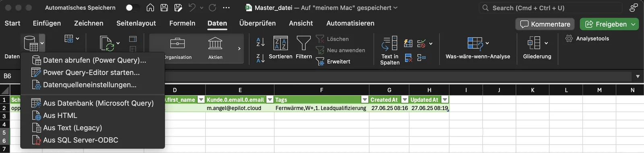Open filter dropdown on Created At column

[405, 100]
